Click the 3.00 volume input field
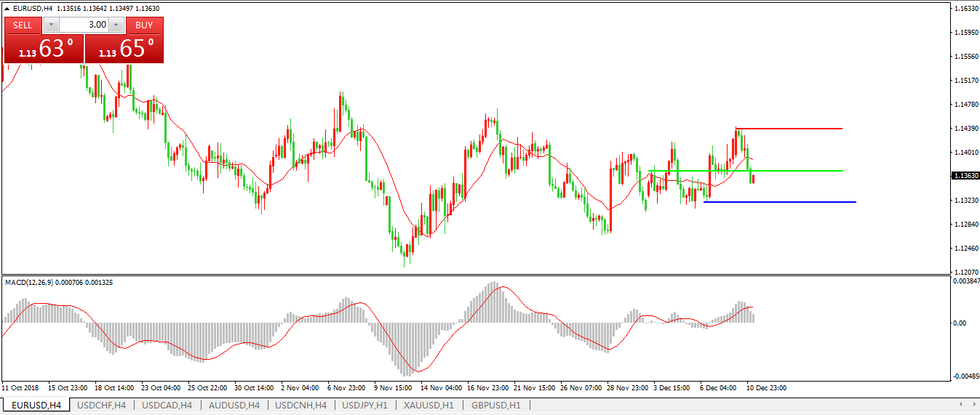Image resolution: width=980 pixels, height=415 pixels. pyautogui.click(x=83, y=25)
